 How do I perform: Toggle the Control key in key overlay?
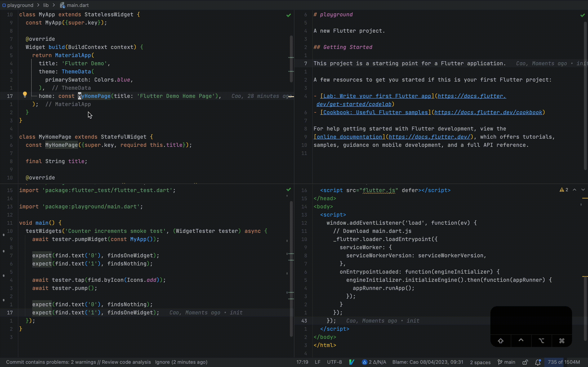[521, 340]
